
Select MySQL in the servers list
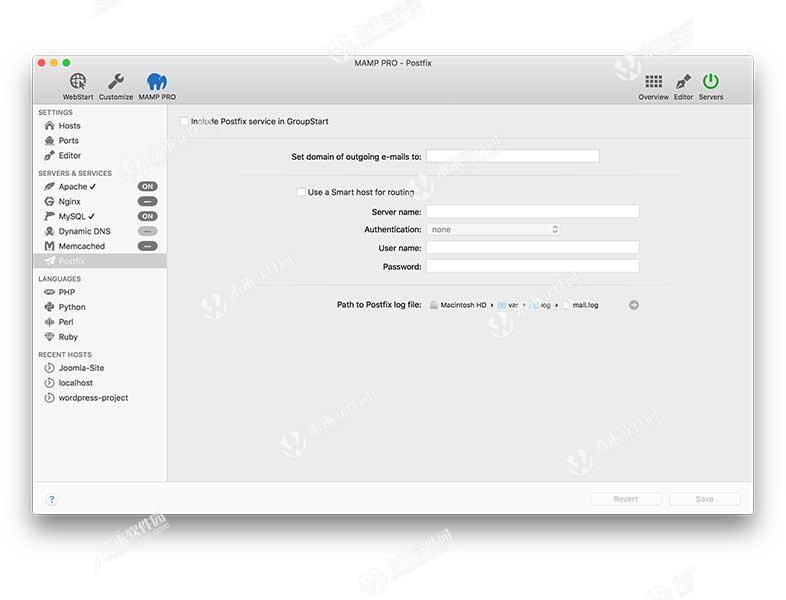point(70,217)
